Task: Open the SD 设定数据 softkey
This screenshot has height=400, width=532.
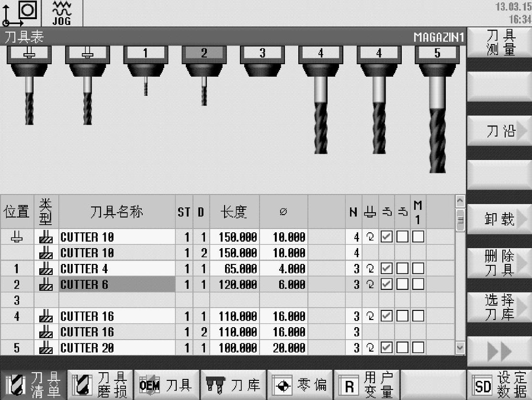Action: (499, 385)
